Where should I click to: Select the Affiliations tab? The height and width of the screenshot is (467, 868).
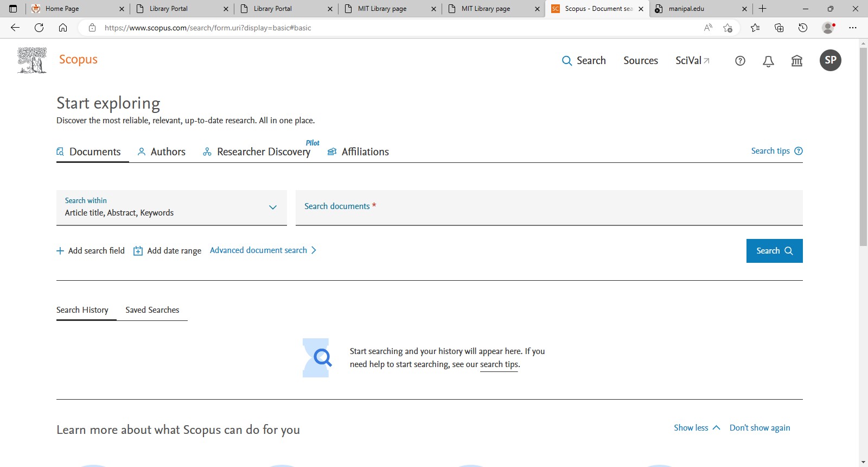[x=359, y=152]
